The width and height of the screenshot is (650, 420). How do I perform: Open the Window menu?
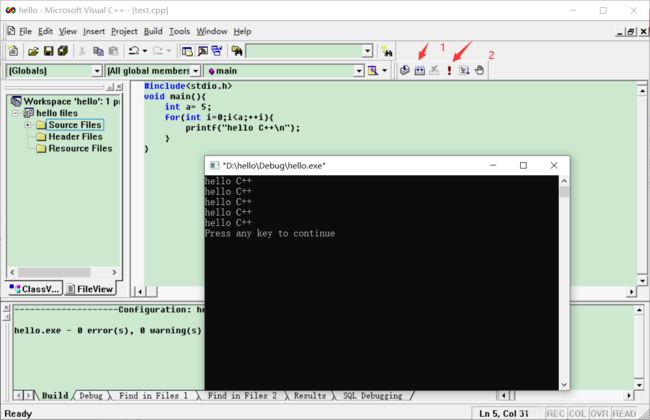pyautogui.click(x=212, y=32)
